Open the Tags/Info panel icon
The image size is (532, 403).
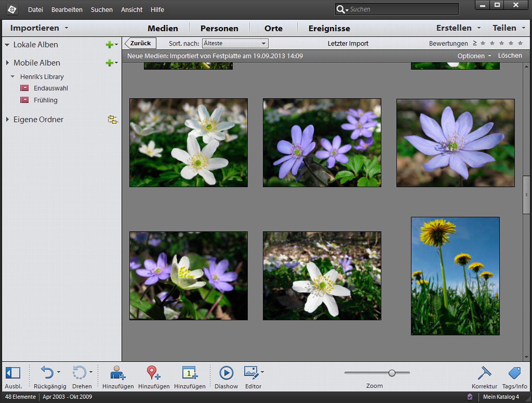click(514, 373)
